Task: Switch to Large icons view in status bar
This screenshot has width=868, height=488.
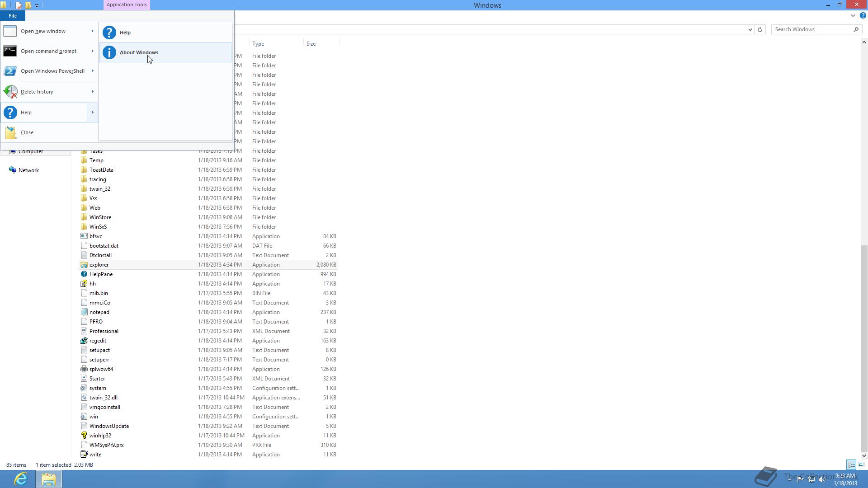Action: pyautogui.click(x=861, y=465)
